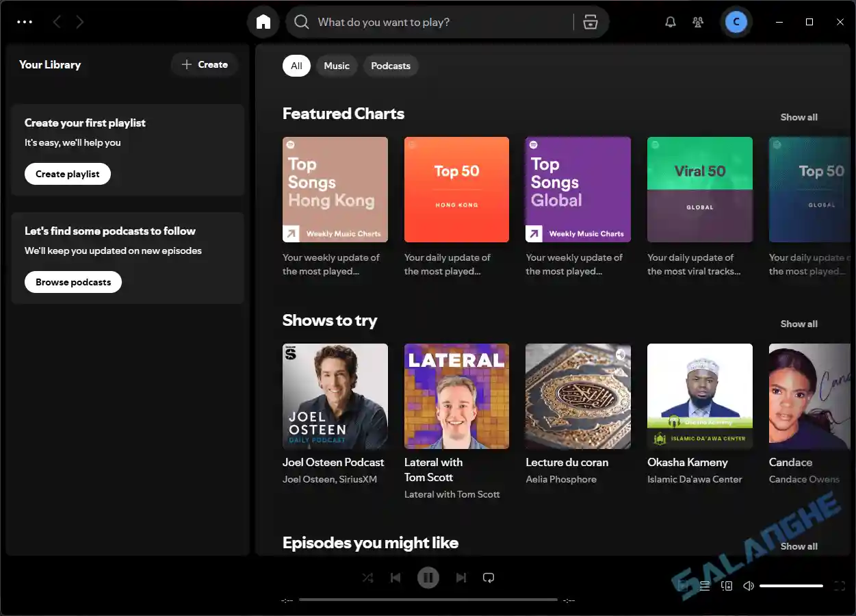
Task: Click the Friend Activity icon
Action: [x=698, y=21]
